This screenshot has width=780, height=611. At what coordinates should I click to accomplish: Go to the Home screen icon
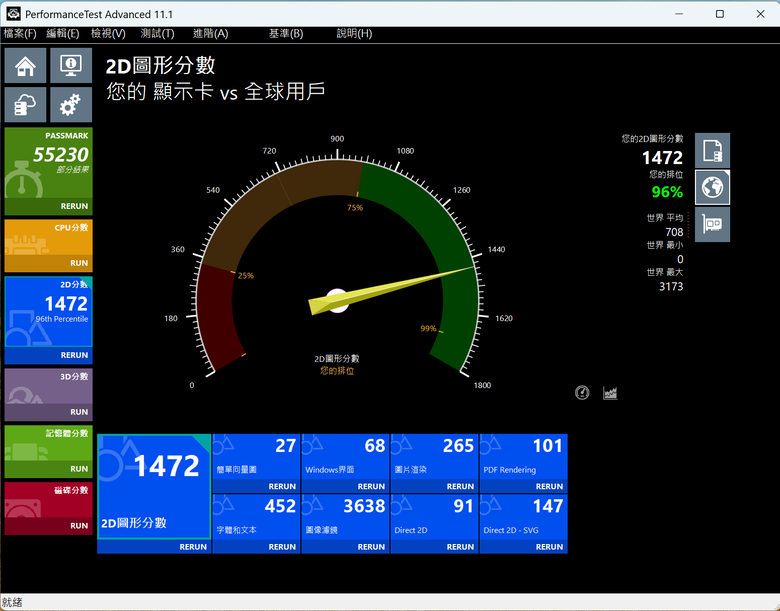point(25,65)
